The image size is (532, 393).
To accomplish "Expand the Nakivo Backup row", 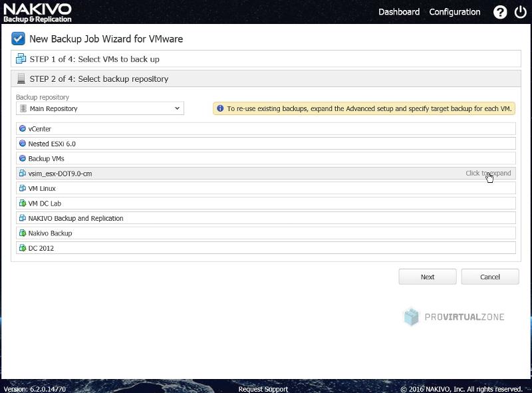I will (x=265, y=233).
